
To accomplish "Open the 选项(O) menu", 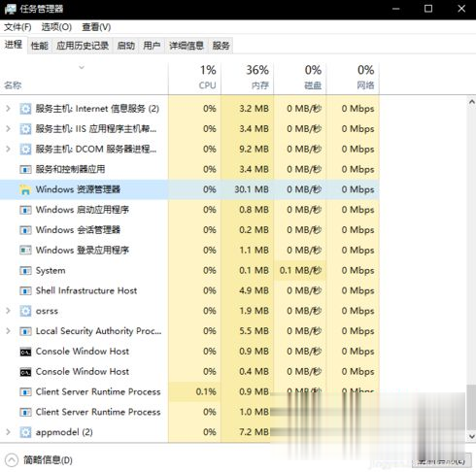I will point(56,27).
